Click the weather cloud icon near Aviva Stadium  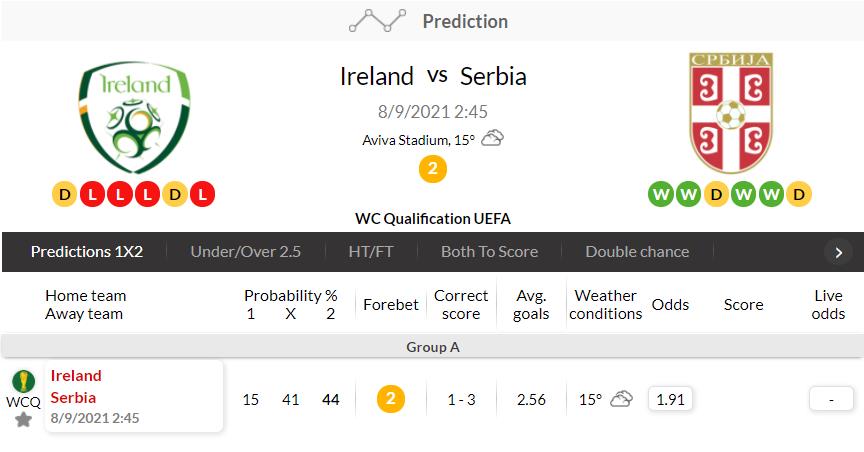pos(492,139)
